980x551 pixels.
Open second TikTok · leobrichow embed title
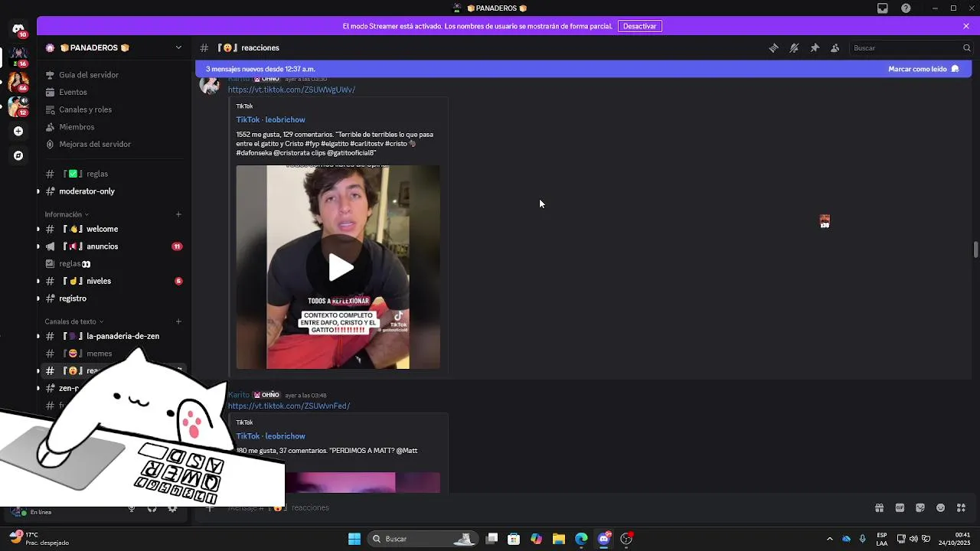point(270,436)
